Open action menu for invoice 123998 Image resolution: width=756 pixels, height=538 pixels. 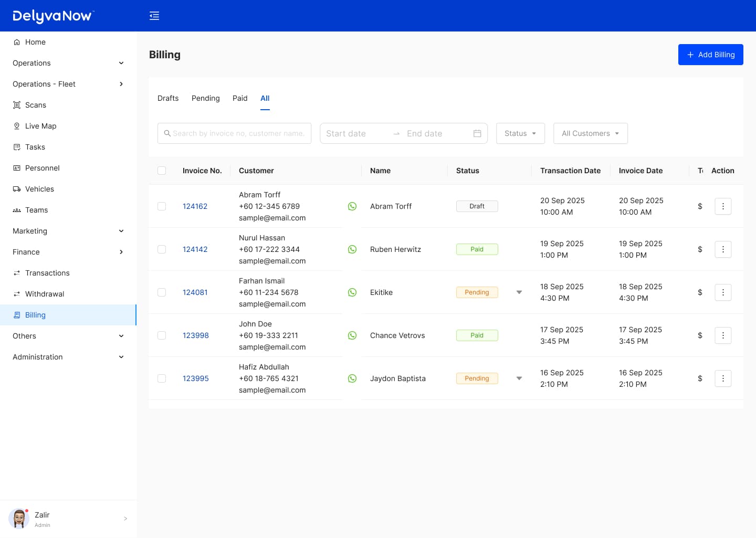pyautogui.click(x=723, y=335)
